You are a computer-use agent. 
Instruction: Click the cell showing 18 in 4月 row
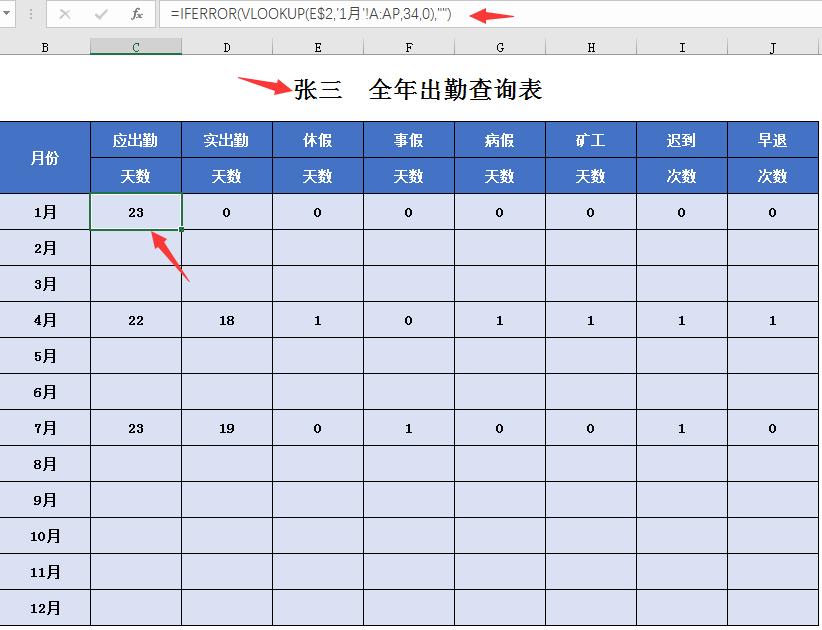point(226,319)
